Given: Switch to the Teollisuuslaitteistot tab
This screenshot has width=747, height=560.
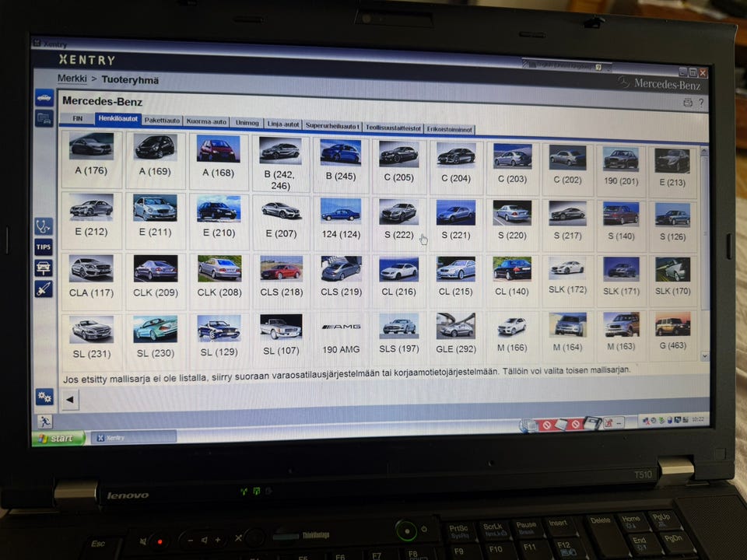Looking at the screenshot, I should coord(393,128).
